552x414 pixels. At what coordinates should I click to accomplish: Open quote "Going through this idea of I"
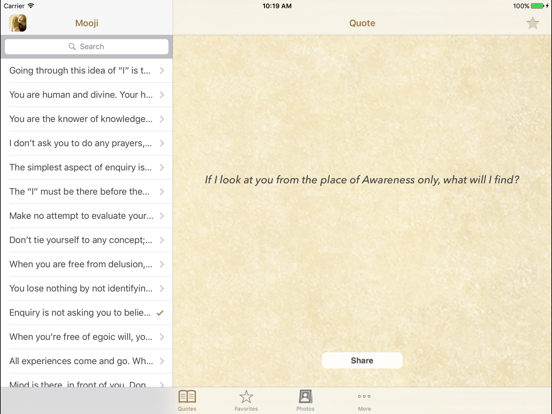pyautogui.click(x=87, y=71)
